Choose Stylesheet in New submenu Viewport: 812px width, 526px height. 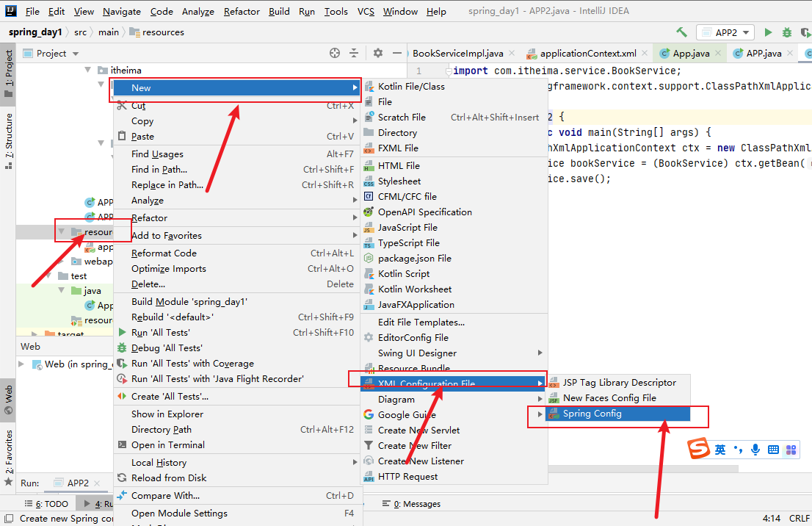tap(454, 181)
